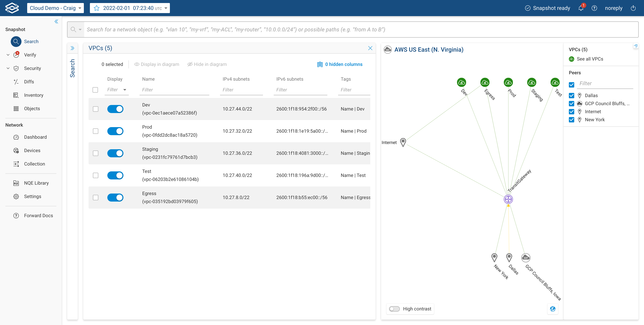
Task: Select the Settings menu item
Action: [33, 196]
